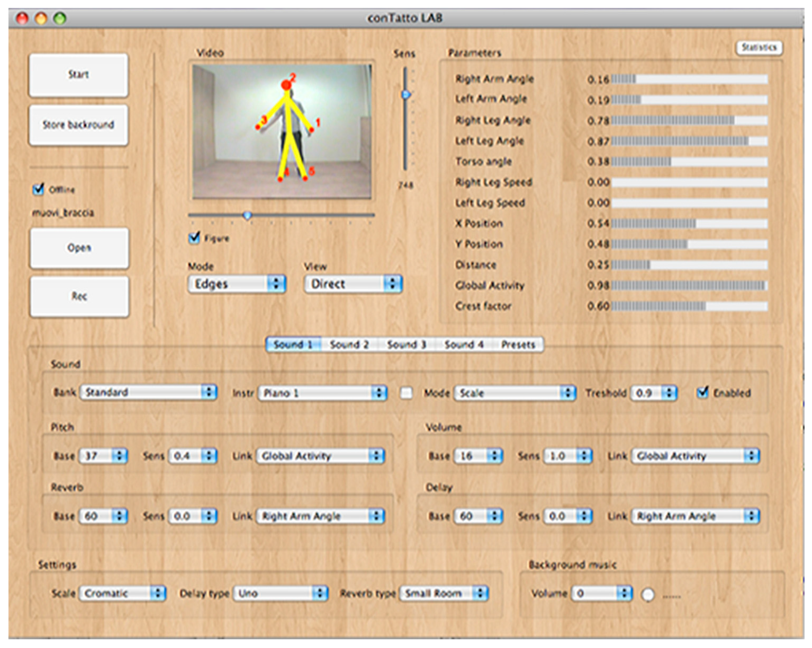Open the Presets tab

(x=518, y=344)
